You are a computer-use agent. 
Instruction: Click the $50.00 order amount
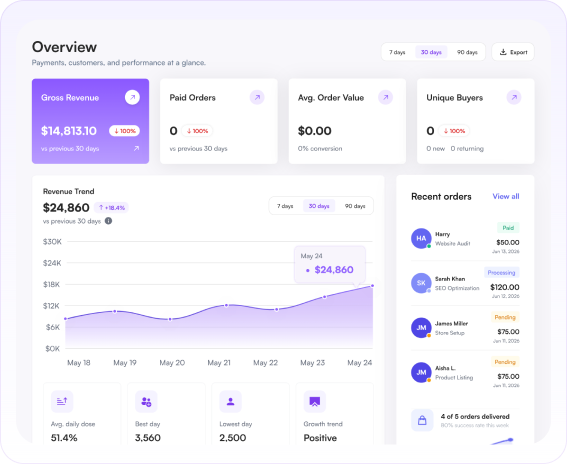pos(508,242)
